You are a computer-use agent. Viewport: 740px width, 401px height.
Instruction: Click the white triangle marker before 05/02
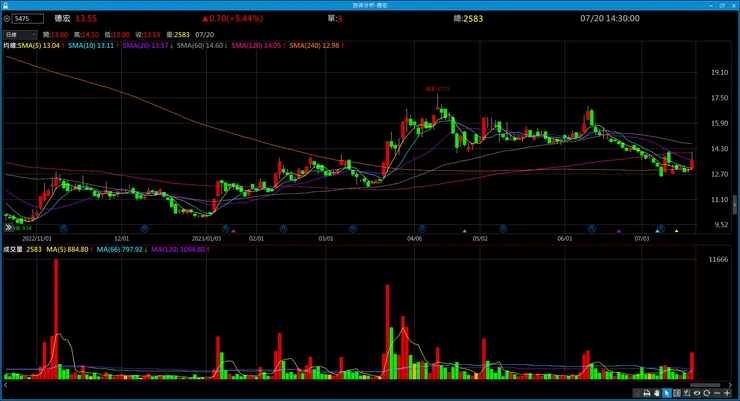pyautogui.click(x=464, y=231)
